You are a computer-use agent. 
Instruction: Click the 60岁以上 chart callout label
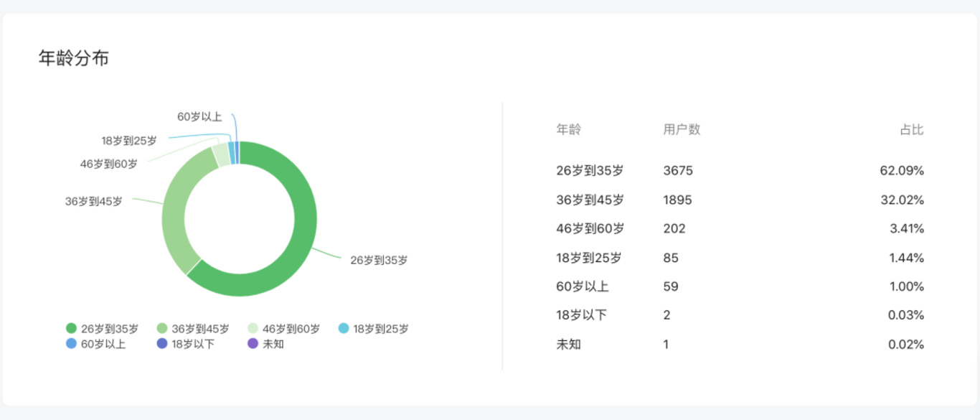click(199, 116)
